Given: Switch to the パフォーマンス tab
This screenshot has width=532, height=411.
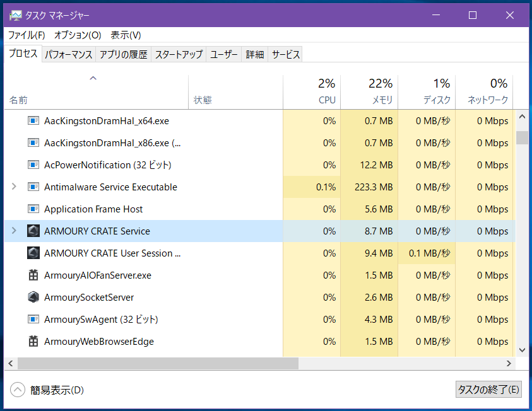Looking at the screenshot, I should tap(69, 55).
